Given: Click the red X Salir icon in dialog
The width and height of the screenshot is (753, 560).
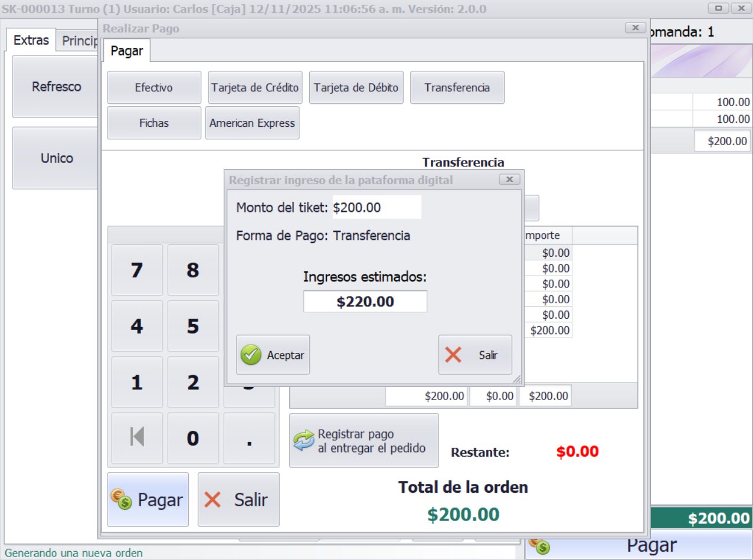Looking at the screenshot, I should [x=453, y=355].
